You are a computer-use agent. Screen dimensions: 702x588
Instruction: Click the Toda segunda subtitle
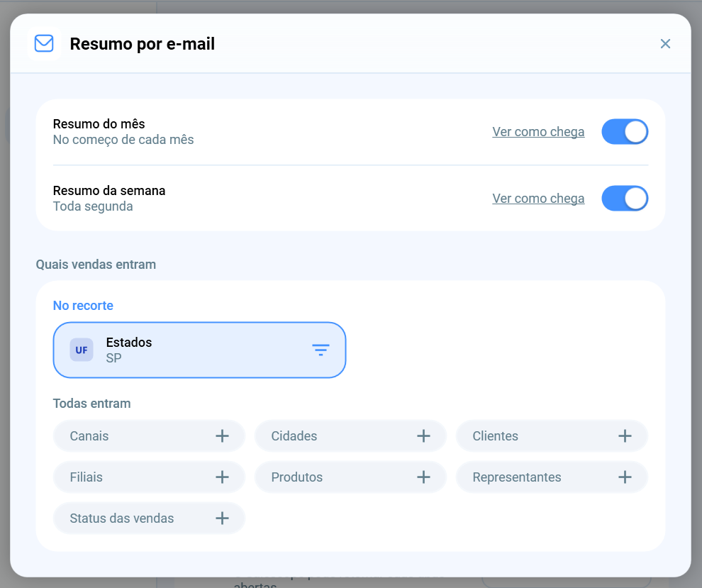point(93,206)
